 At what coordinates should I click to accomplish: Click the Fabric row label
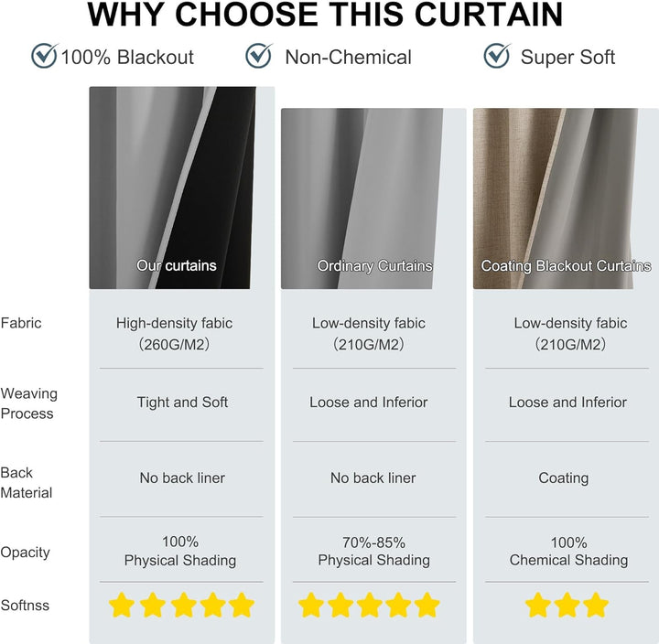(x=21, y=323)
